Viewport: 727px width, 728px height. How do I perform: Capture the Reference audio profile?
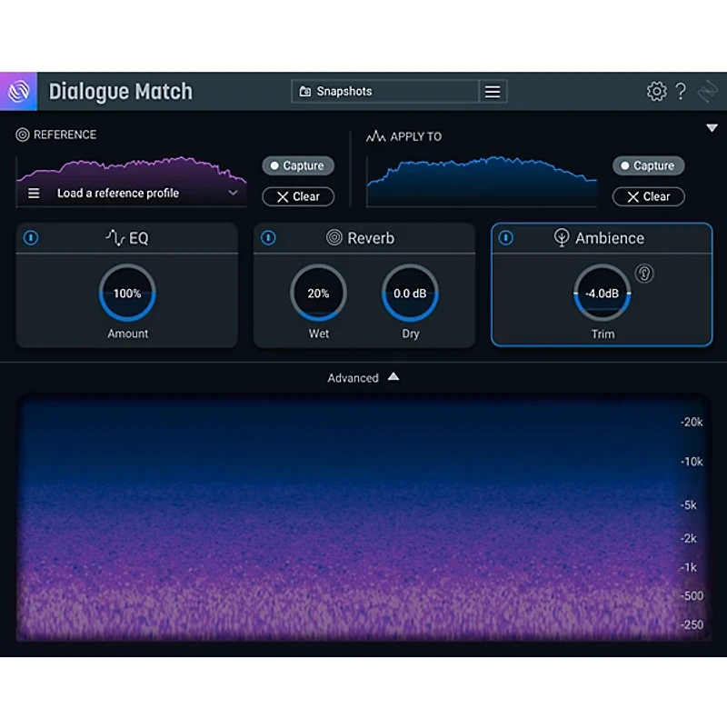(297, 165)
